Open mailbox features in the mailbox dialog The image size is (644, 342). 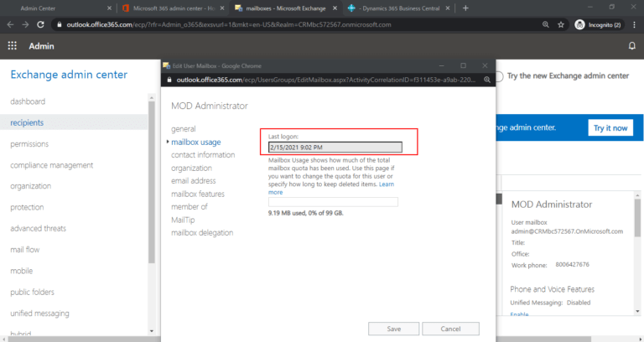pos(198,194)
